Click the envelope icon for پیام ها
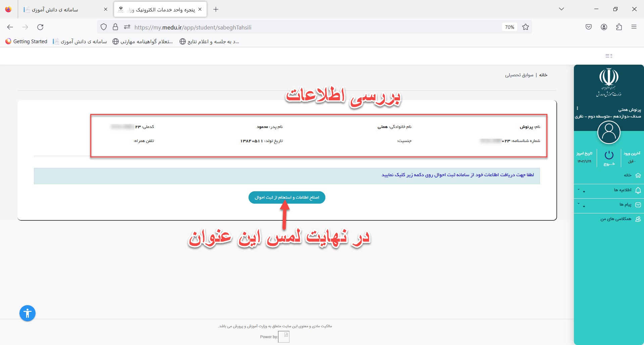Viewport: 644px width, 345px height. [x=638, y=205]
